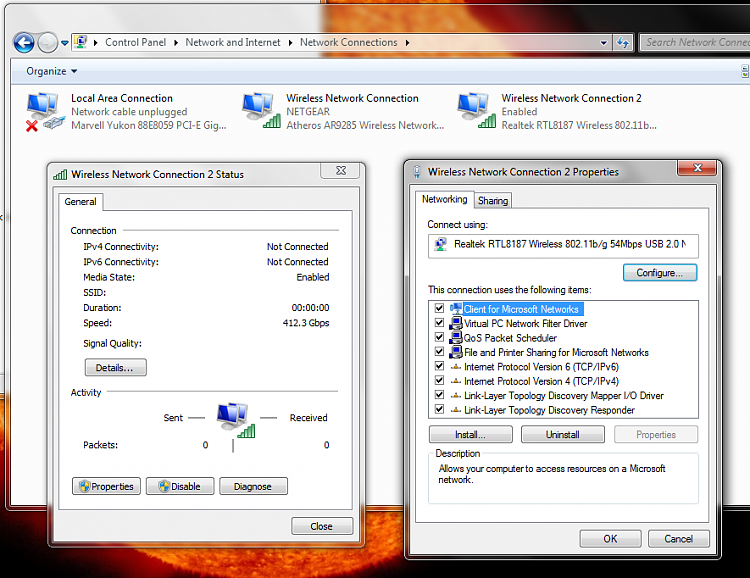Click the shield icon on Disable button
The width and height of the screenshot is (750, 578).
pyautogui.click(x=164, y=486)
